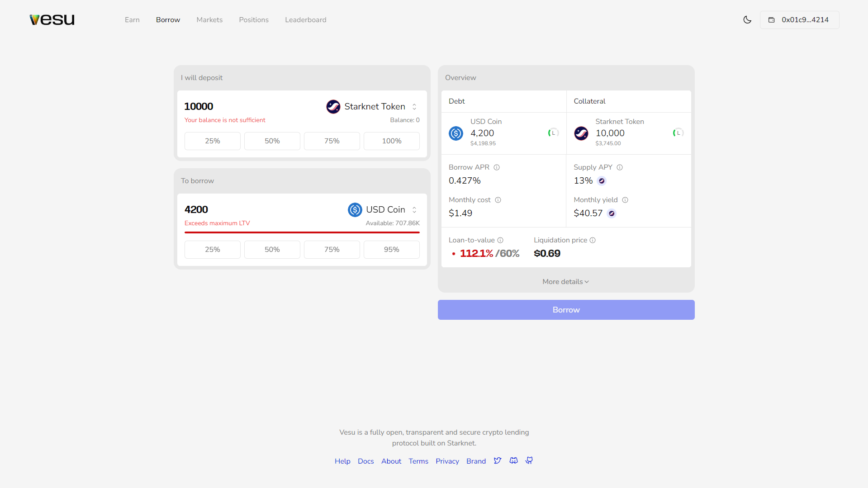Click rewards badge next to $40.57 yield

coord(612,213)
